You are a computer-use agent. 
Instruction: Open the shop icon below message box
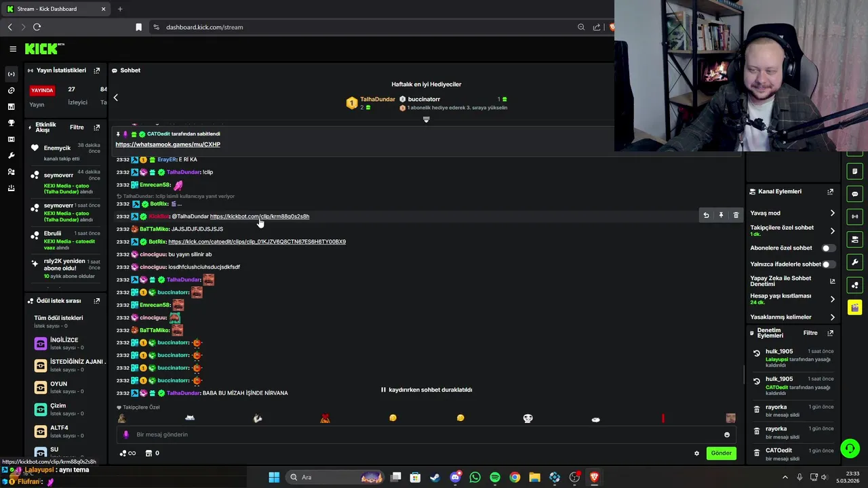(149, 453)
